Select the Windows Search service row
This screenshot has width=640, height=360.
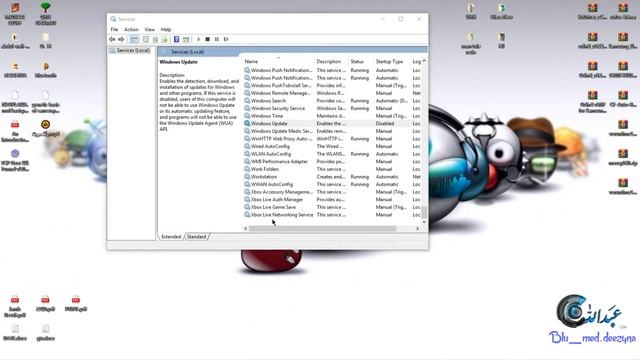pos(332,100)
